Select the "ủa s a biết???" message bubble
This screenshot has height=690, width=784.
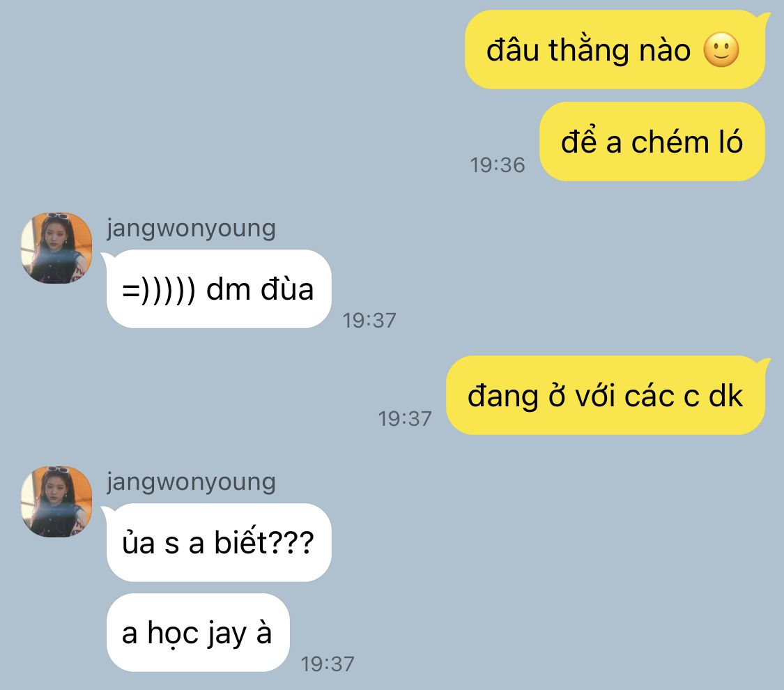pyautogui.click(x=219, y=542)
